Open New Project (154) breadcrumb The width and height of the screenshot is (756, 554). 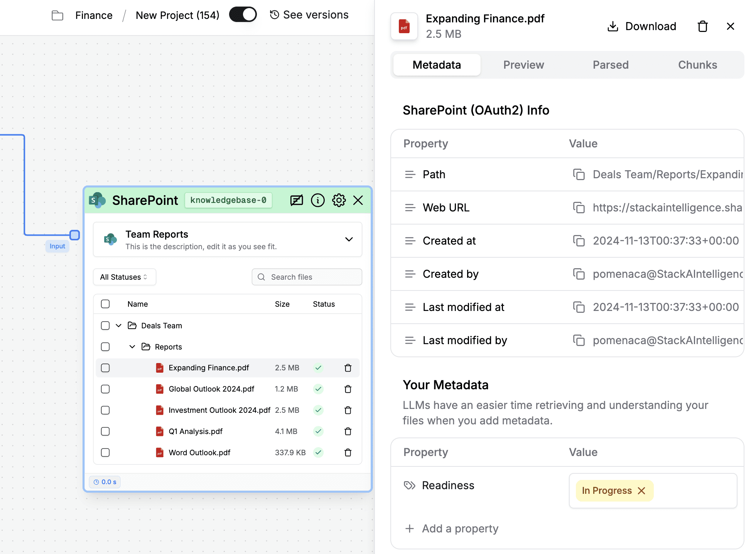point(177,15)
